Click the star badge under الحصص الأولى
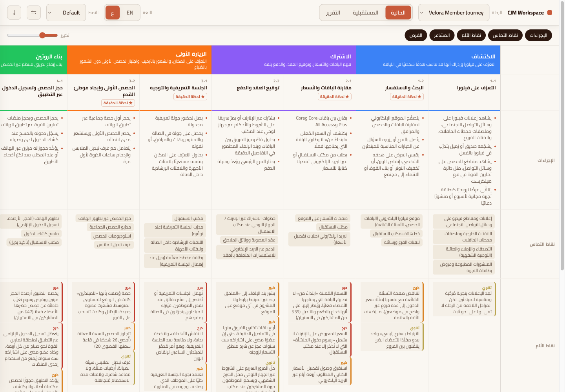This screenshot has width=565, height=392. click(118, 103)
